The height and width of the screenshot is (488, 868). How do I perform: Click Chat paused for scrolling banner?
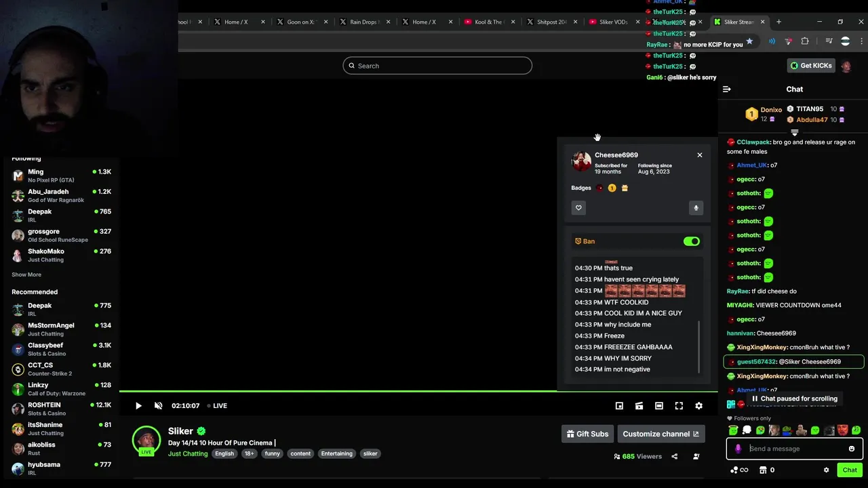pyautogui.click(x=795, y=399)
